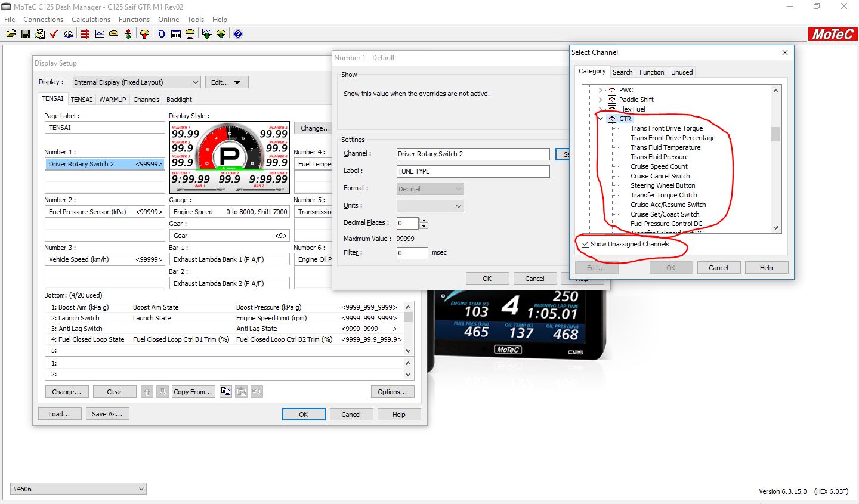Click the Label field containing TUNE TYPE

coord(473,172)
